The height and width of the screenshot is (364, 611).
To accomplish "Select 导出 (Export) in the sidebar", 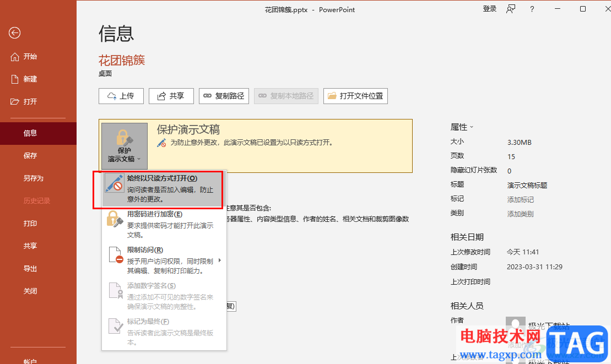I will [38, 269].
